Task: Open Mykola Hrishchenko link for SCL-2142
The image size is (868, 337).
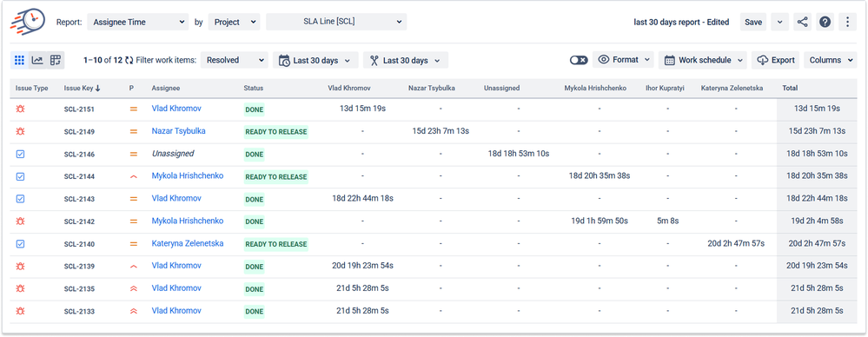Action: 188,221
